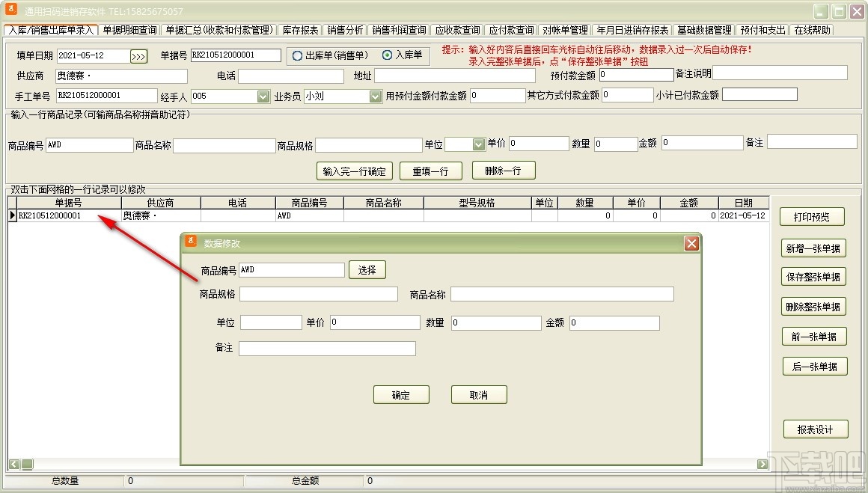This screenshot has height=493, width=868.
Task: Click 新增一张单据 to create a new document
Action: pyautogui.click(x=813, y=248)
